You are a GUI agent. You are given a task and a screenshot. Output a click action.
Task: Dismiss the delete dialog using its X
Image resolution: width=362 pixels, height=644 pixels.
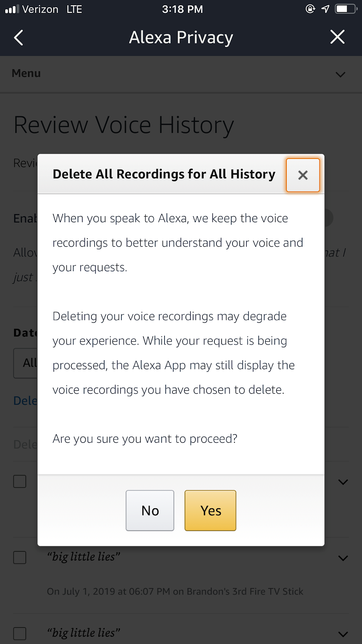[303, 175]
